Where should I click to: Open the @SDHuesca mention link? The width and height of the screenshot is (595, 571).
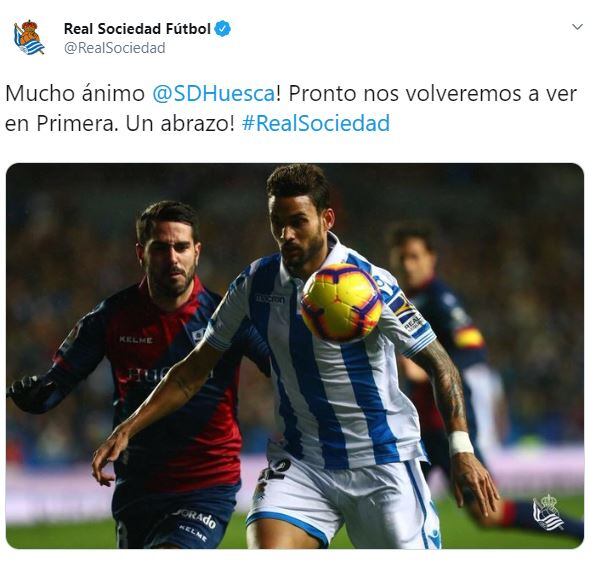click(x=214, y=93)
